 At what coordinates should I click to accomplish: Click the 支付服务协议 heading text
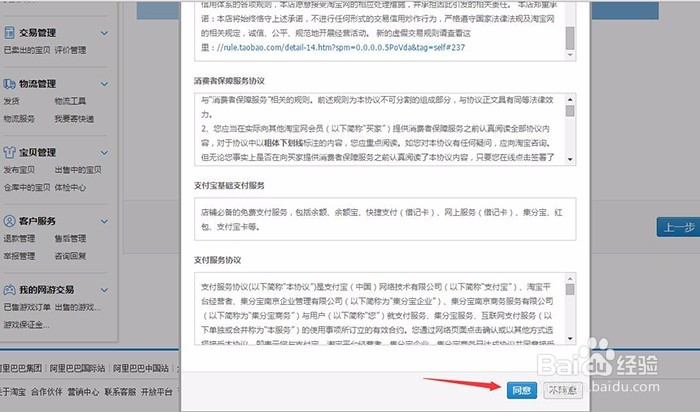[217, 260]
